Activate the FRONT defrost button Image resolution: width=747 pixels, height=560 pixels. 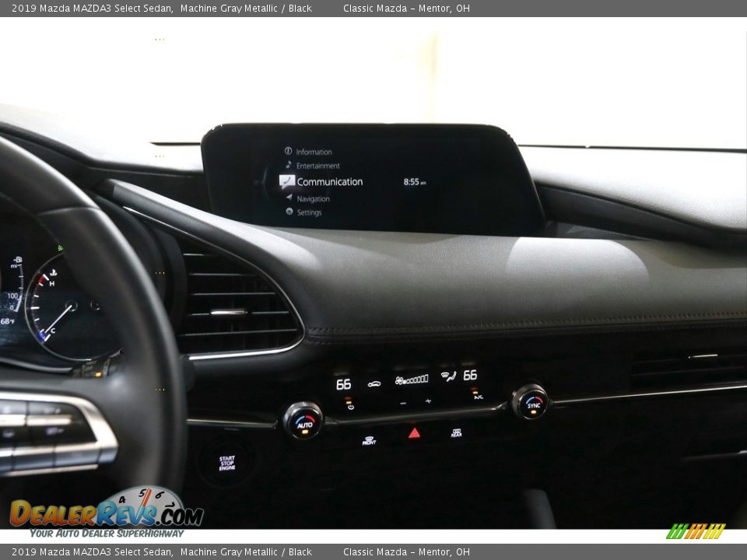[369, 440]
